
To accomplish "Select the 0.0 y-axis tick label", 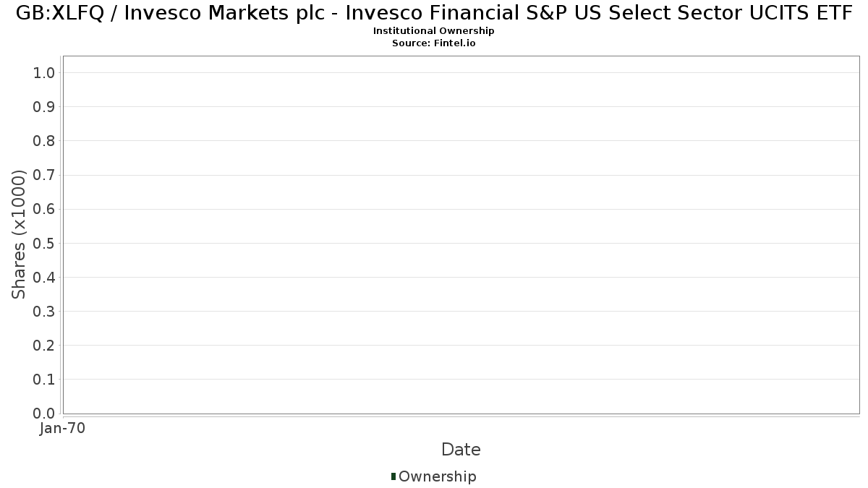I will 44,414.
